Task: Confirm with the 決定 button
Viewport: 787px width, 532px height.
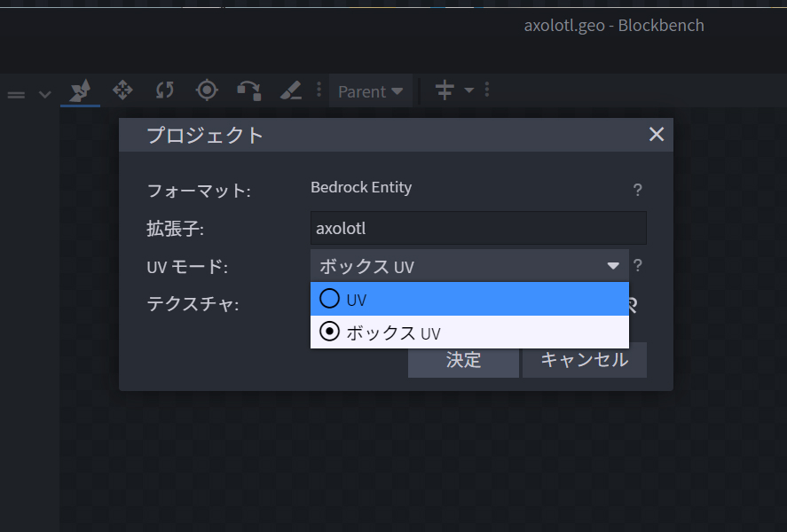Action: click(463, 360)
